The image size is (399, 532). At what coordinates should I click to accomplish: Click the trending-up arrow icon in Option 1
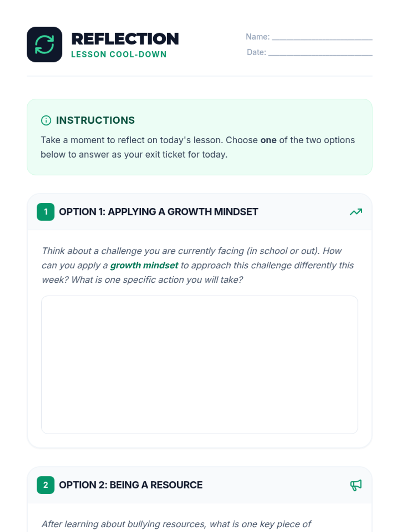(x=356, y=212)
